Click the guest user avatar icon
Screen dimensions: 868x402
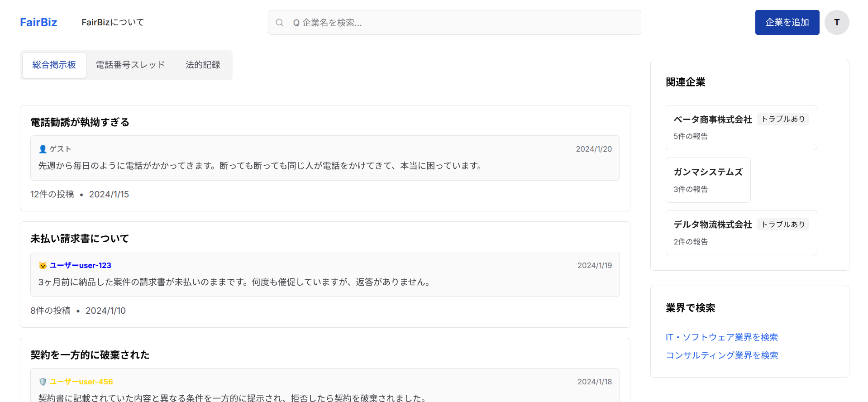point(43,149)
